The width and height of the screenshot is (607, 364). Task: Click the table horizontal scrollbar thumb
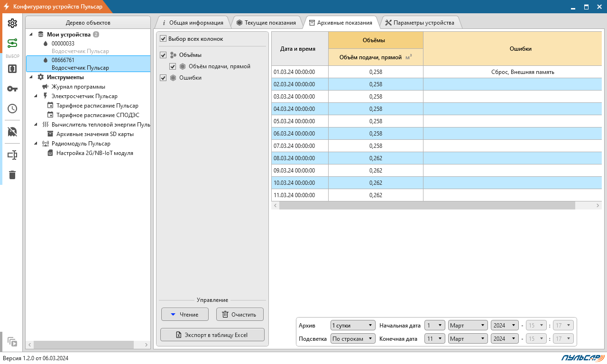[427, 206]
